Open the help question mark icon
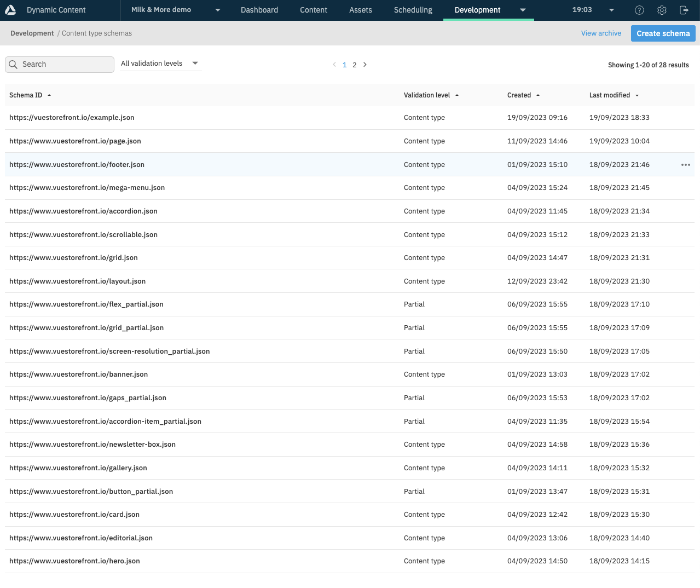 click(639, 10)
